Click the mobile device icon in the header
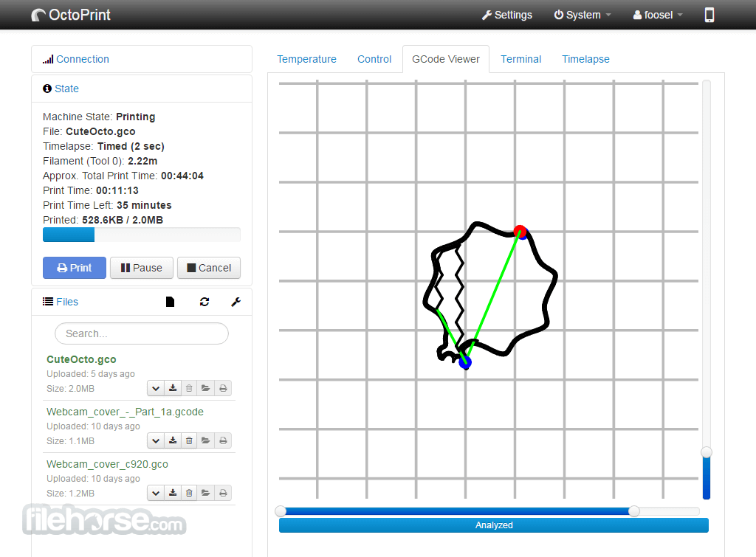The height and width of the screenshot is (557, 756). click(709, 15)
